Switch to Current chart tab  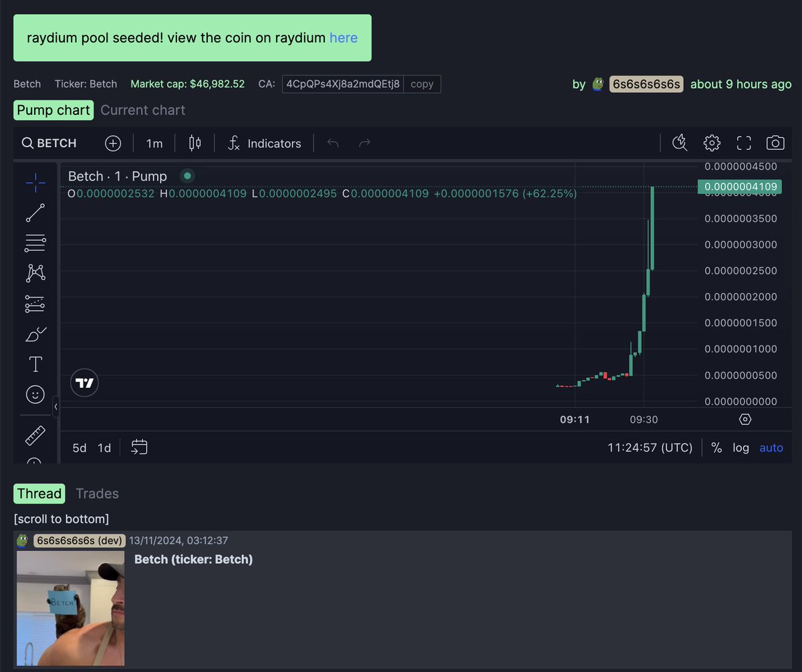click(x=143, y=110)
